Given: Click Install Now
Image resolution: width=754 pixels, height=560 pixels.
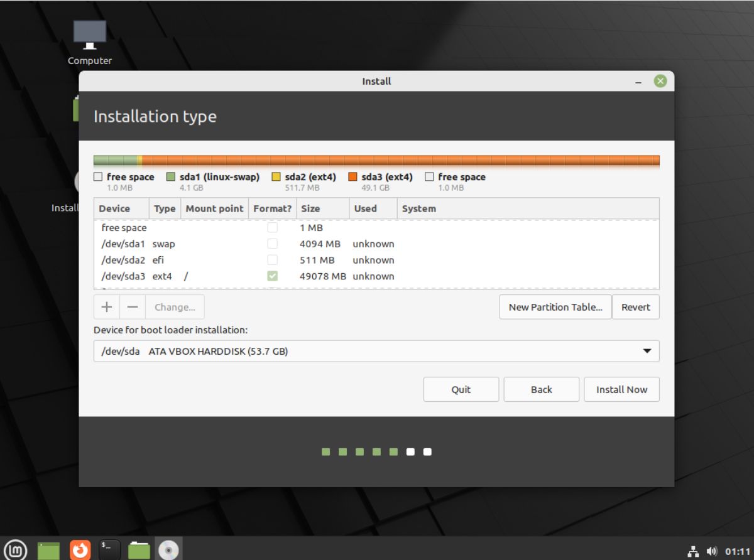Looking at the screenshot, I should pyautogui.click(x=621, y=389).
